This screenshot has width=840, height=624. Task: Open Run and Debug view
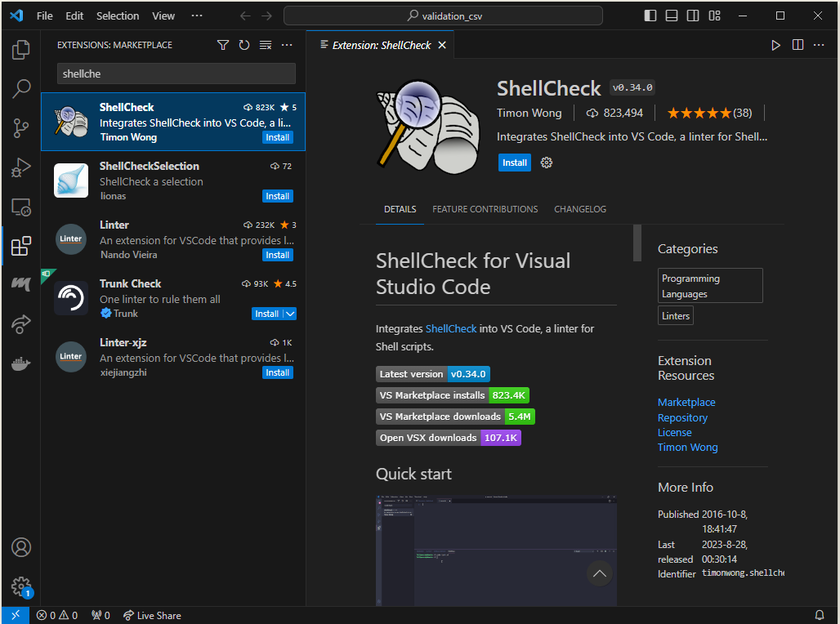(x=21, y=167)
